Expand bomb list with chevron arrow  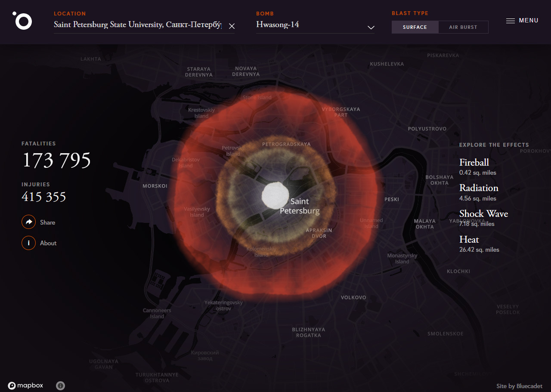[371, 28]
